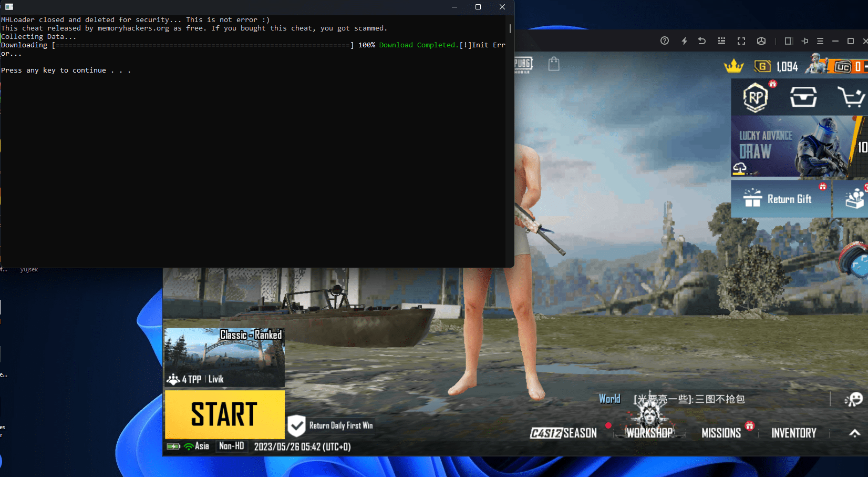Minimize the emulator window
The height and width of the screenshot is (477, 868).
(835, 41)
